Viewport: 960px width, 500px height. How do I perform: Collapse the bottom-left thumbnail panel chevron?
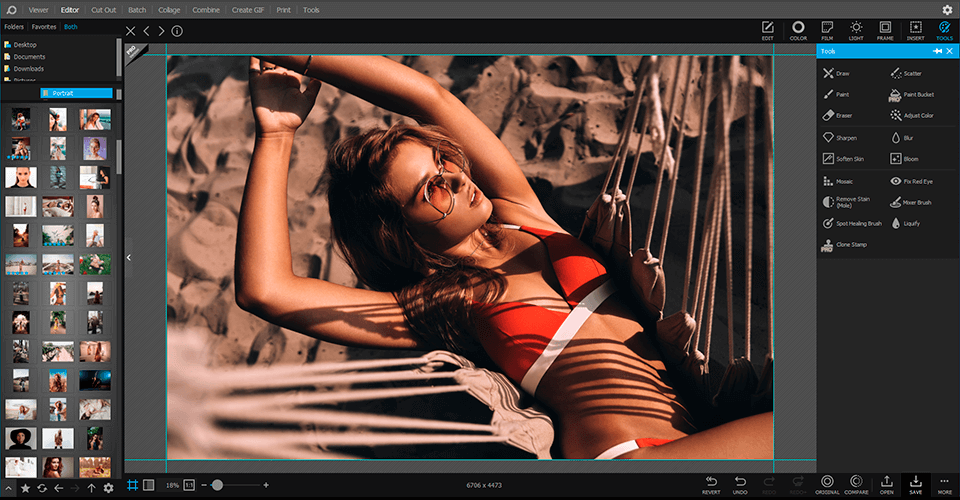coord(7,487)
